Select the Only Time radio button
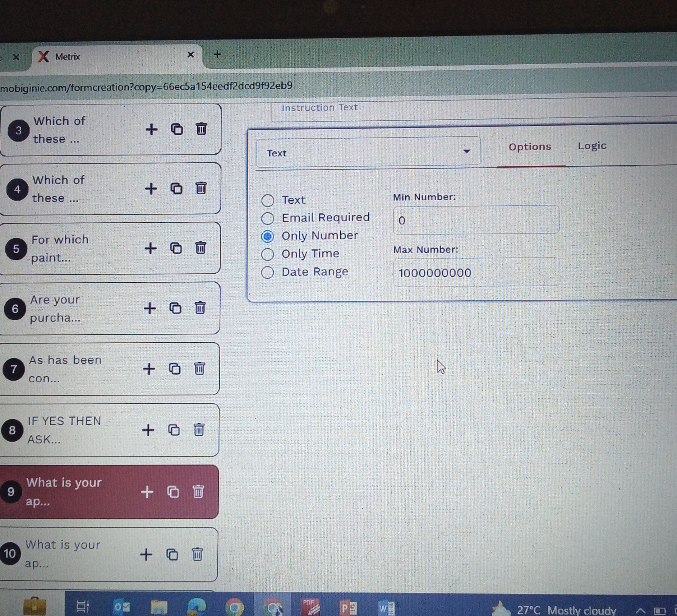 [268, 254]
